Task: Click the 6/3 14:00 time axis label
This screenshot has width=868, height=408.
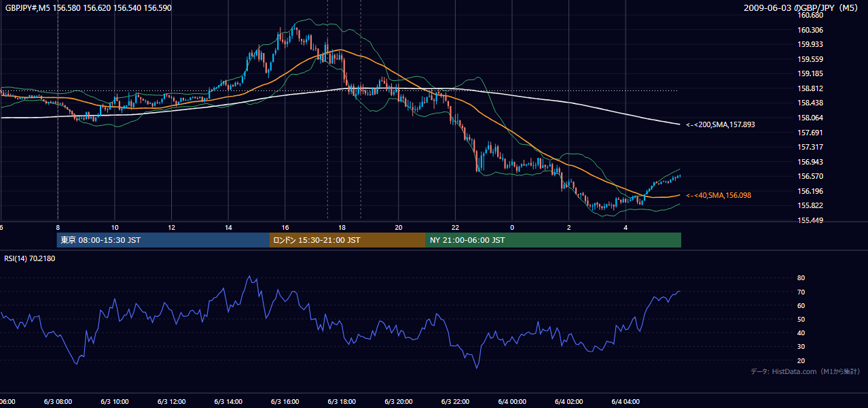Action: [x=228, y=402]
